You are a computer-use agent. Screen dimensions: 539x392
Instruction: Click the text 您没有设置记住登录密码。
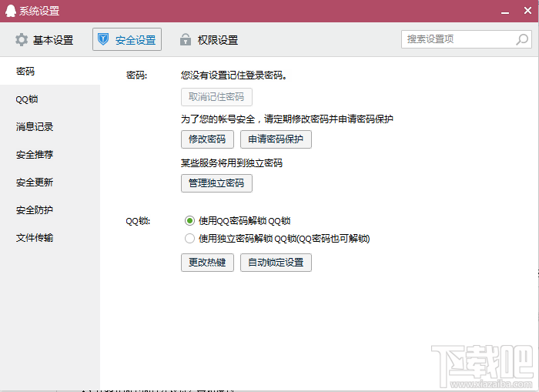tap(234, 75)
